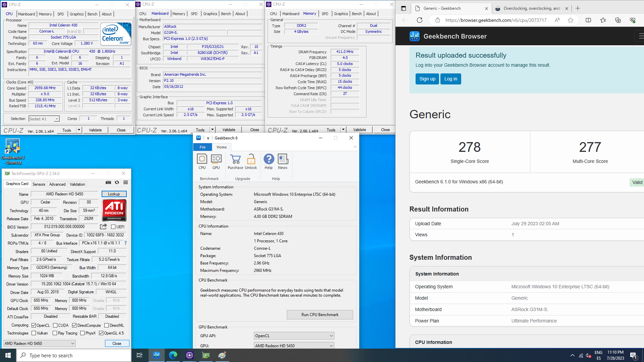
Task: Open the browser tab actions menu icon
Action: [404, 8]
